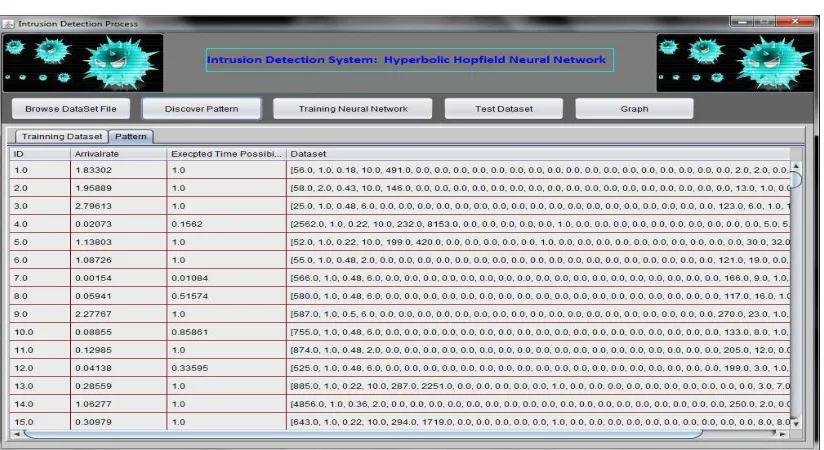Click the dataset cell starting with [2562.0
This screenshot has height=450, width=824.
tap(538, 224)
